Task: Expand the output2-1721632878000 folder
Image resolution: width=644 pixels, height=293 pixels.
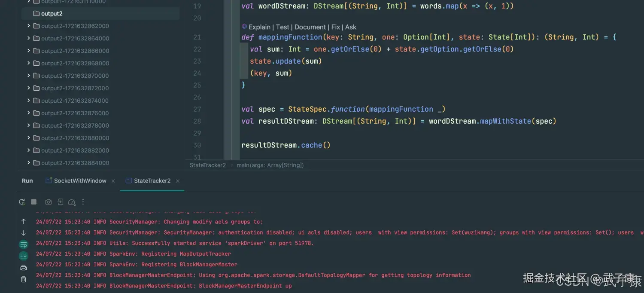Action: tap(29, 125)
